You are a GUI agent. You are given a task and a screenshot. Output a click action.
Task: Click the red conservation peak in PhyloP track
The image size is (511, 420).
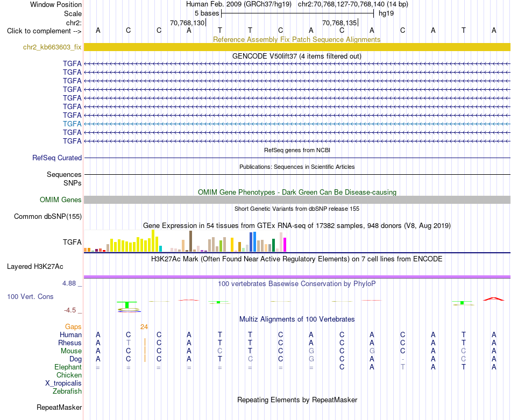click(x=494, y=299)
